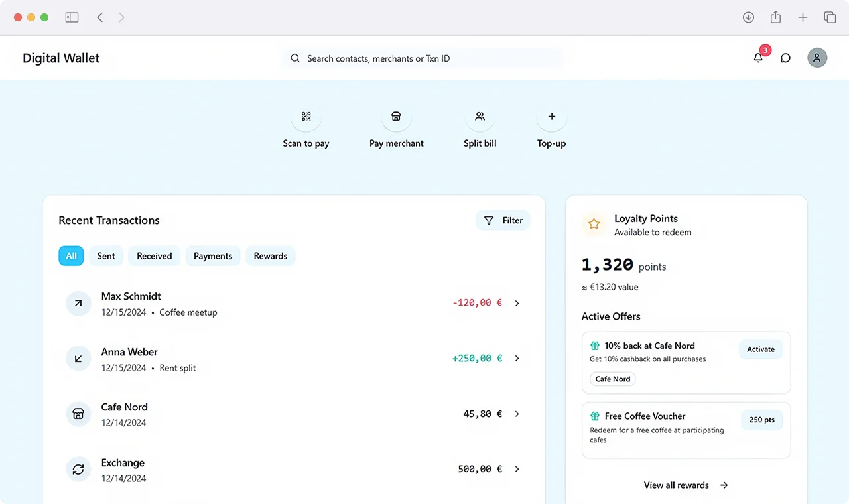Select the All transactions tab

click(71, 256)
